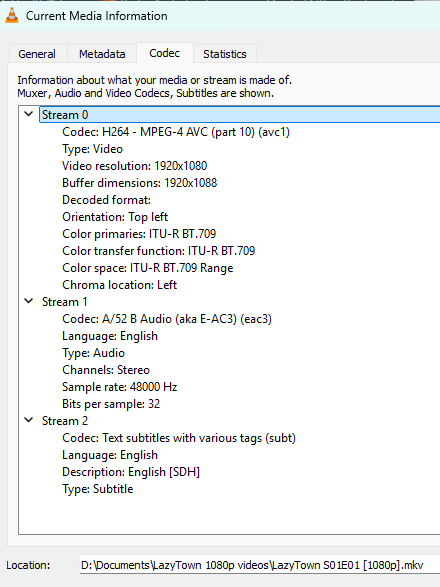
Task: Select 'Video resolution: 1920x1080' row
Action: pos(135,166)
